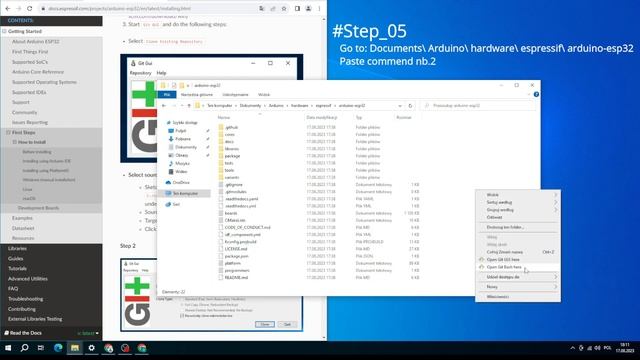Collapse the First Steps docs section
The image size is (640, 360).
(x=8, y=132)
